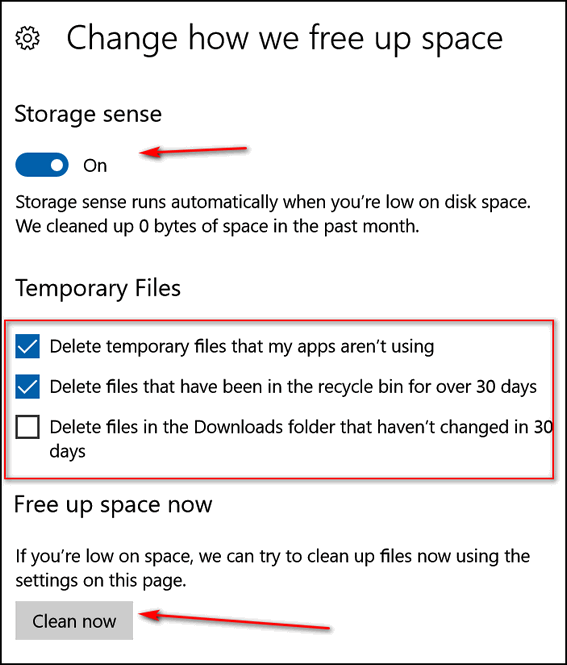This screenshot has height=665, width=567.
Task: Enable the Downloads folder deletion checkbox
Action: pyautogui.click(x=28, y=427)
